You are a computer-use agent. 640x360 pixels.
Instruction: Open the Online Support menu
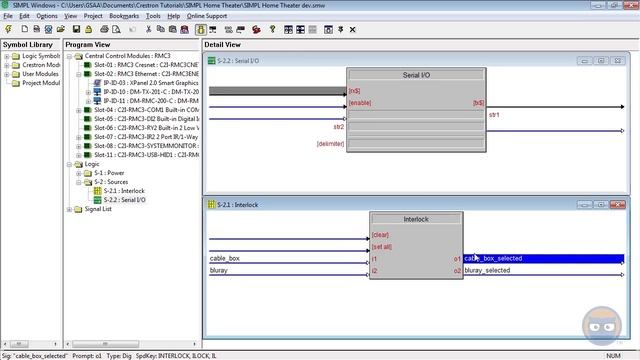pos(207,16)
